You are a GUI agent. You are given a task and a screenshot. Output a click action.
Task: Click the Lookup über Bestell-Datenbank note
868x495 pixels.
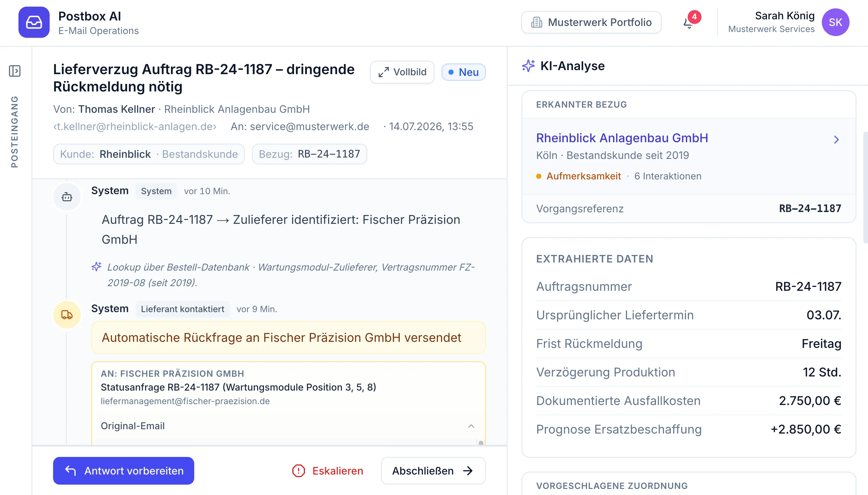click(x=291, y=275)
